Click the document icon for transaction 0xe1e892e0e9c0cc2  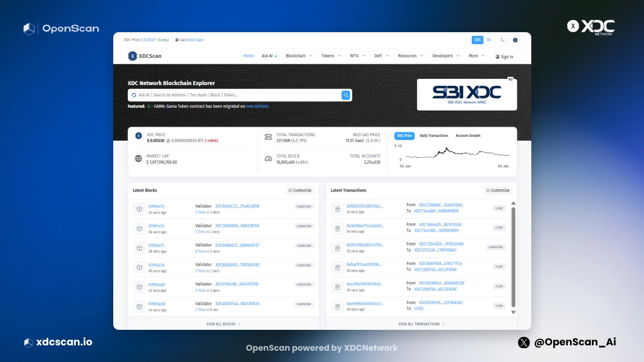tap(338, 306)
